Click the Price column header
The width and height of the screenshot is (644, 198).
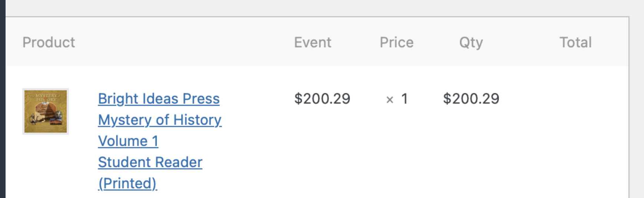click(396, 42)
